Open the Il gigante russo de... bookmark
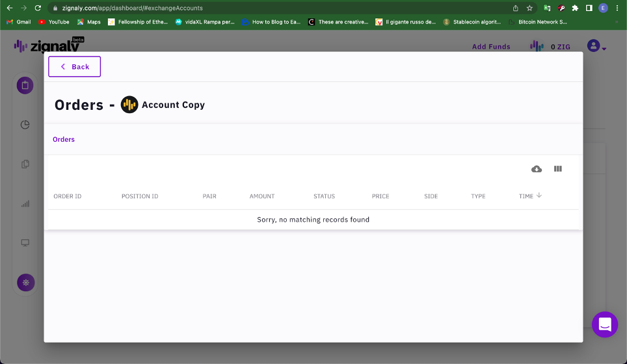Image resolution: width=627 pixels, height=364 pixels. click(x=405, y=22)
